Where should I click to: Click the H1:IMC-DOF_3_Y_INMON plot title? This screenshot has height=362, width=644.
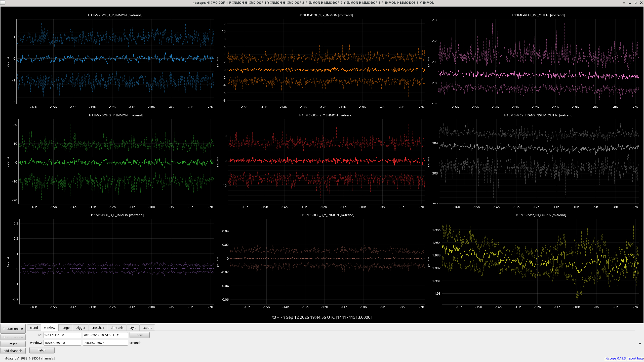click(327, 215)
